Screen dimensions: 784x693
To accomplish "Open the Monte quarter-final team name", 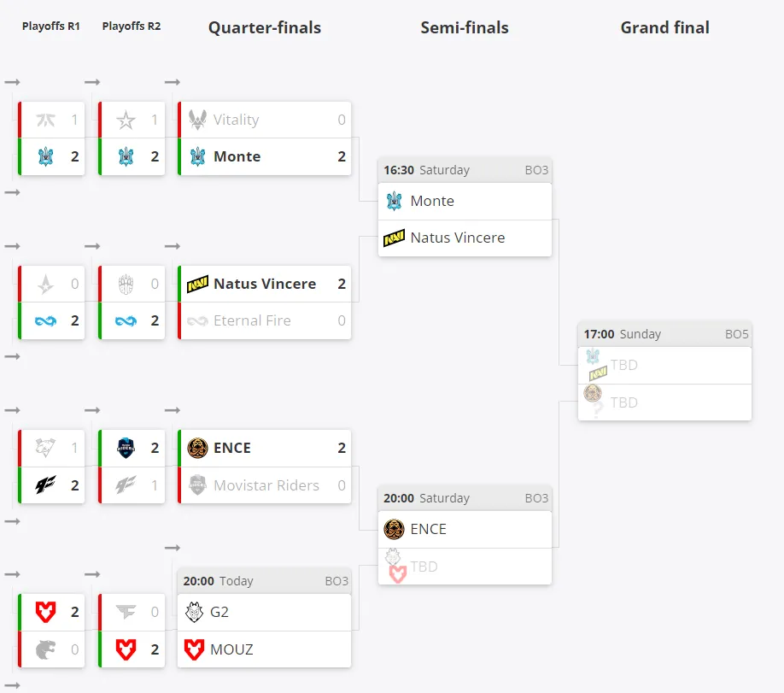I will pyautogui.click(x=237, y=156).
